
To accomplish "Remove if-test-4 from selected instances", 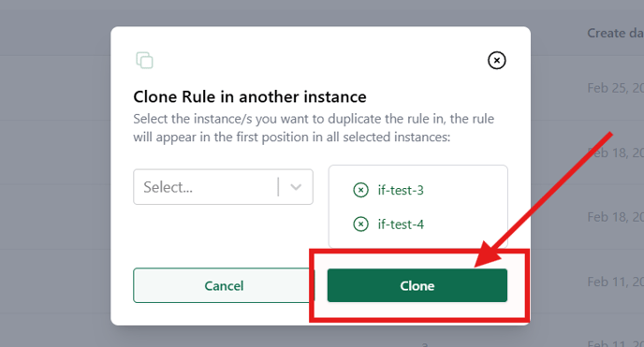I will [x=360, y=224].
